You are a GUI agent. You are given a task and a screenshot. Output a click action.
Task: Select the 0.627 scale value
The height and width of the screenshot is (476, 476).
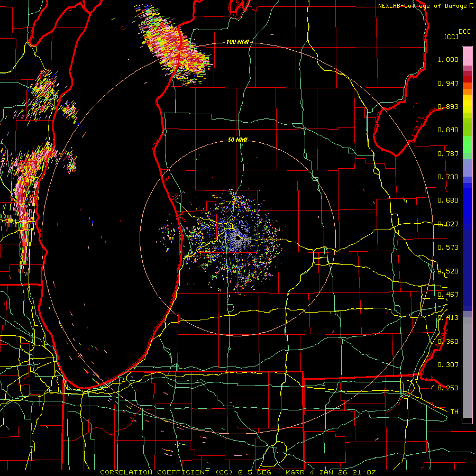(448, 224)
